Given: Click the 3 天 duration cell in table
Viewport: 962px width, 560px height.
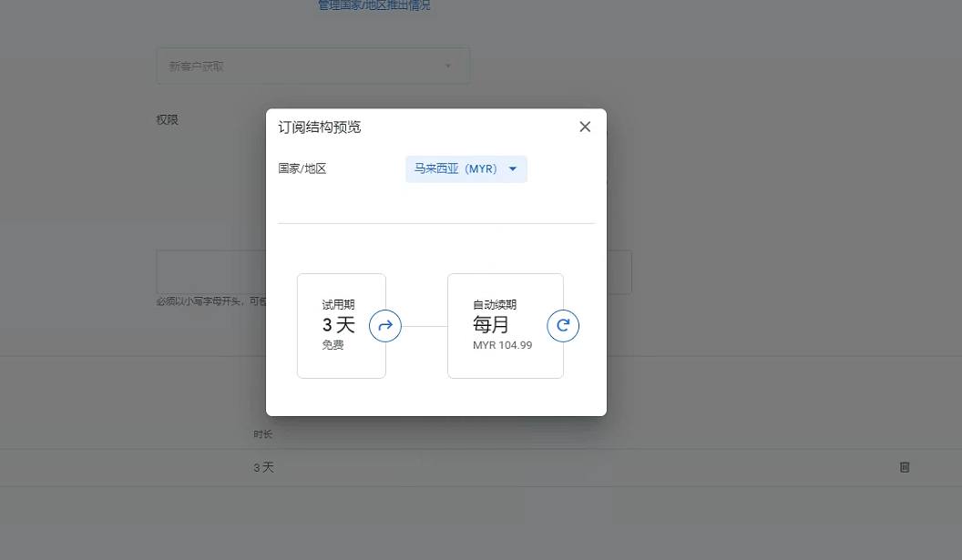Looking at the screenshot, I should [264, 467].
